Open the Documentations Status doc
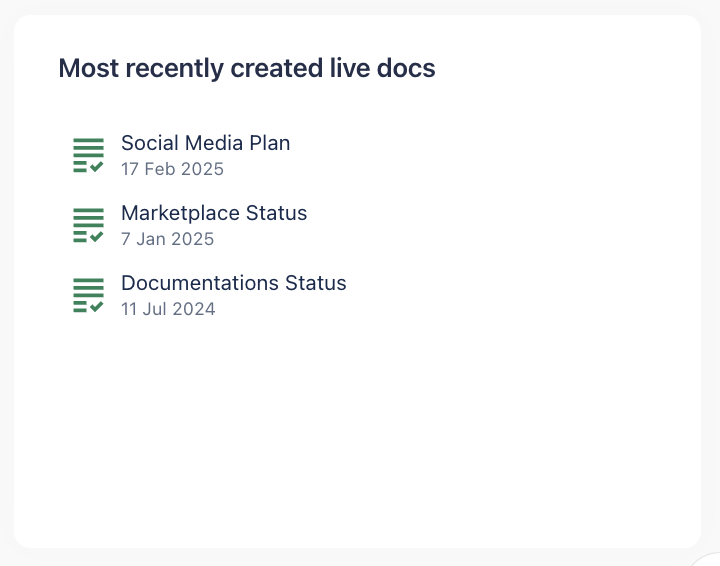This screenshot has height=566, width=720. pyautogui.click(x=233, y=283)
